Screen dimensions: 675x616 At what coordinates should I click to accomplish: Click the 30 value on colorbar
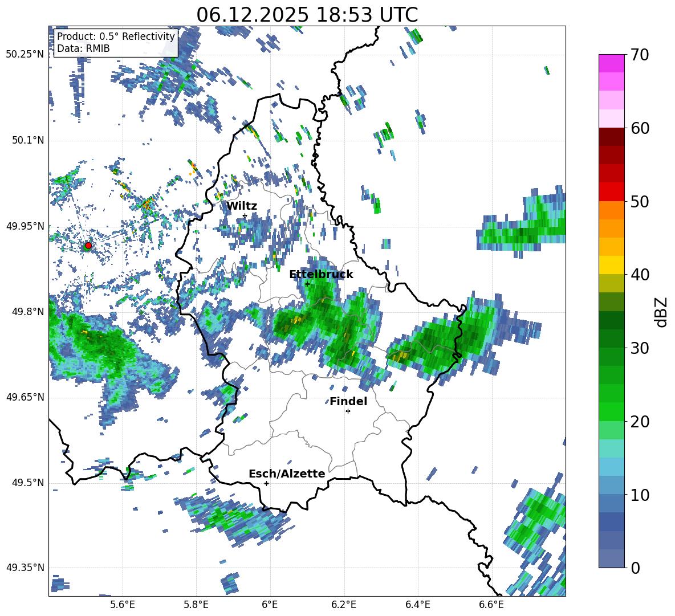coord(640,348)
